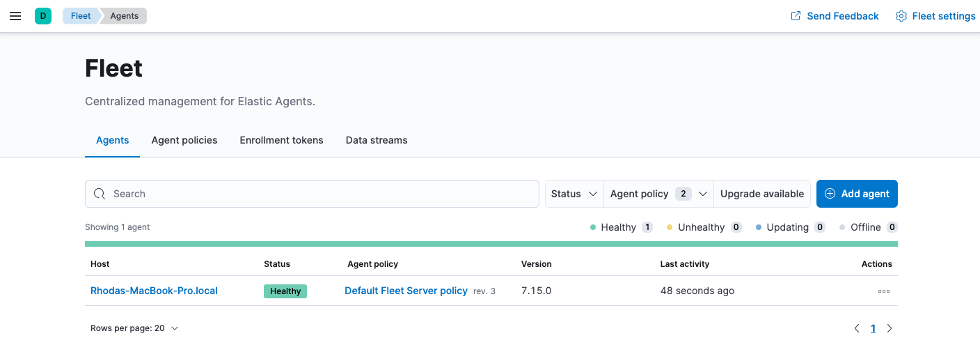Screen dimensions: 980x345
Task: Open the row actions ellipsis menu
Action: tap(883, 291)
